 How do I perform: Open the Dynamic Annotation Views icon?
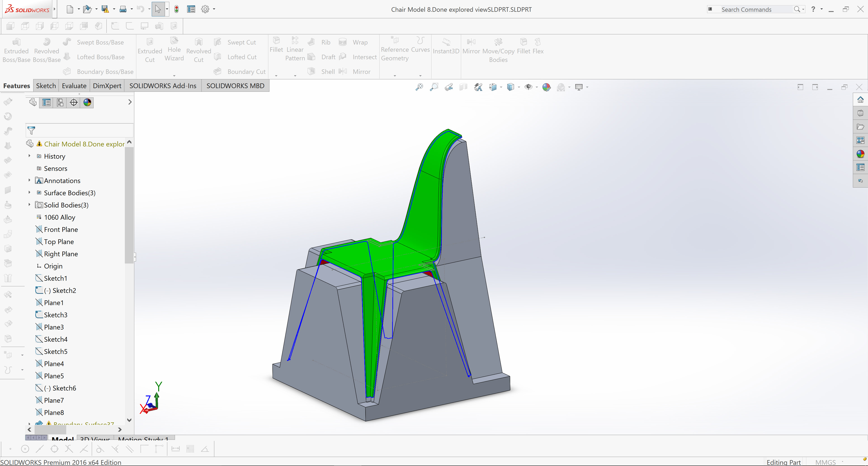tap(478, 87)
